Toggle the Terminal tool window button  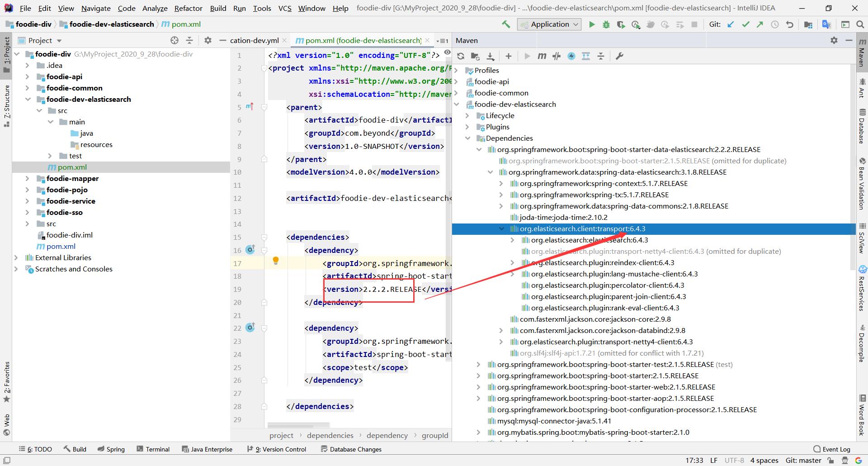(153, 449)
